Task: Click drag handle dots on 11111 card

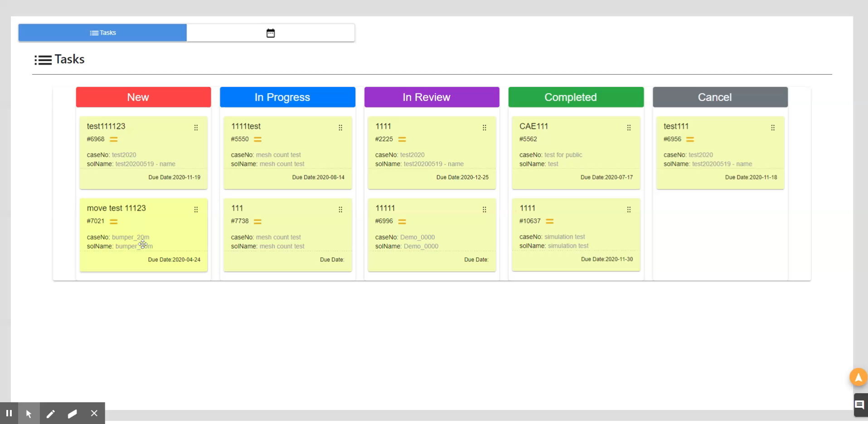Action: pos(485,210)
